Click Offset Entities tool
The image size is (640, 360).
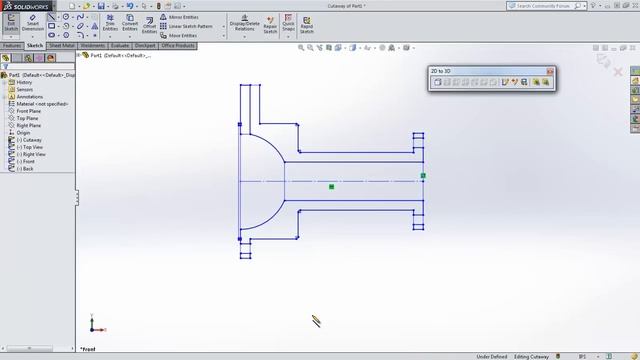[x=149, y=25]
